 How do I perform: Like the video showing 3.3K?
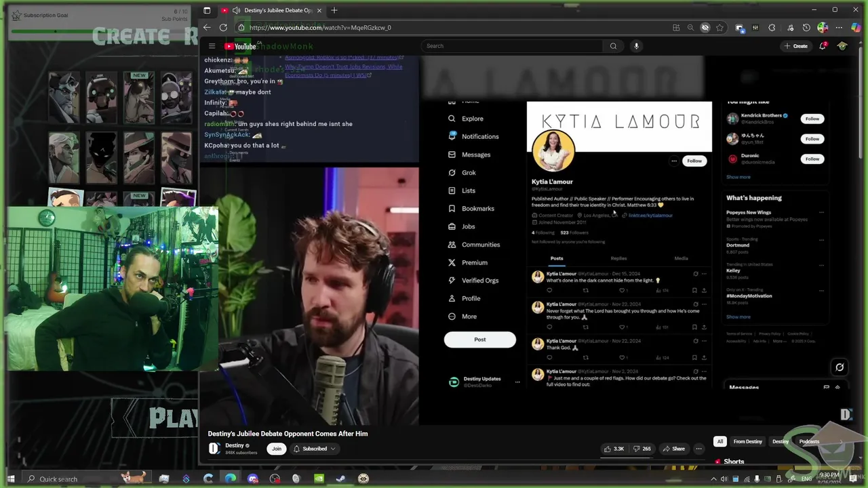614,449
